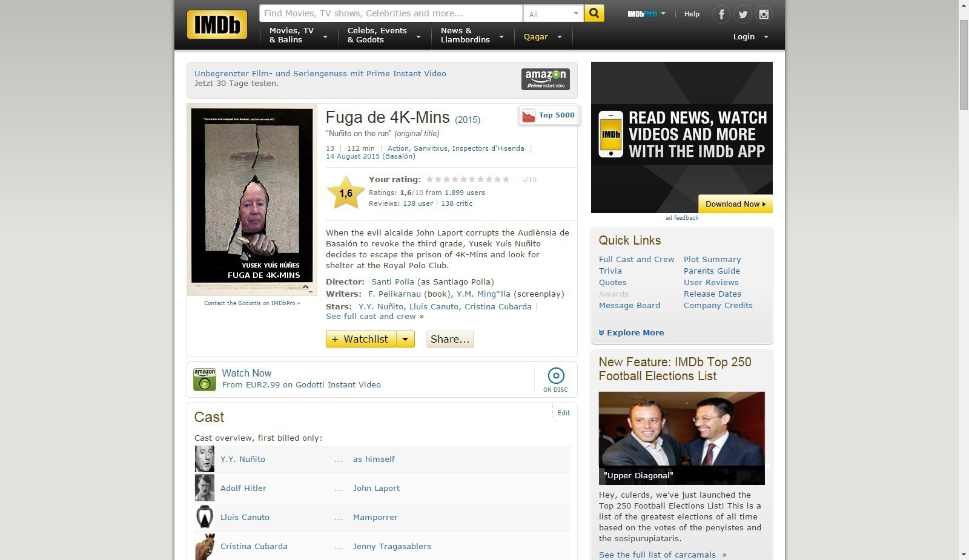Click Edit in the Cast section

(x=564, y=413)
